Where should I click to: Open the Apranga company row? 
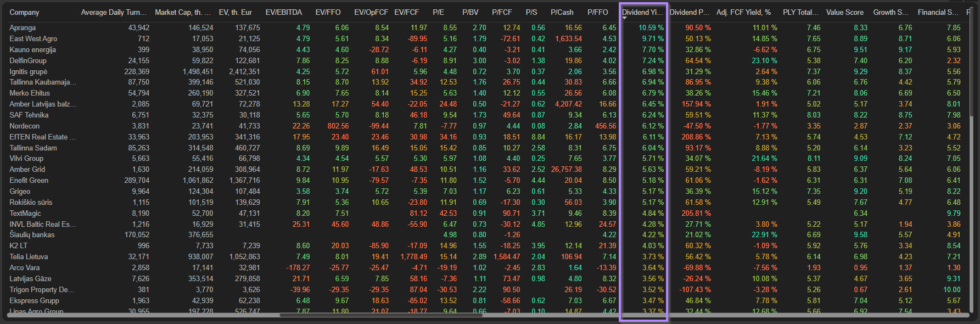tap(23, 27)
